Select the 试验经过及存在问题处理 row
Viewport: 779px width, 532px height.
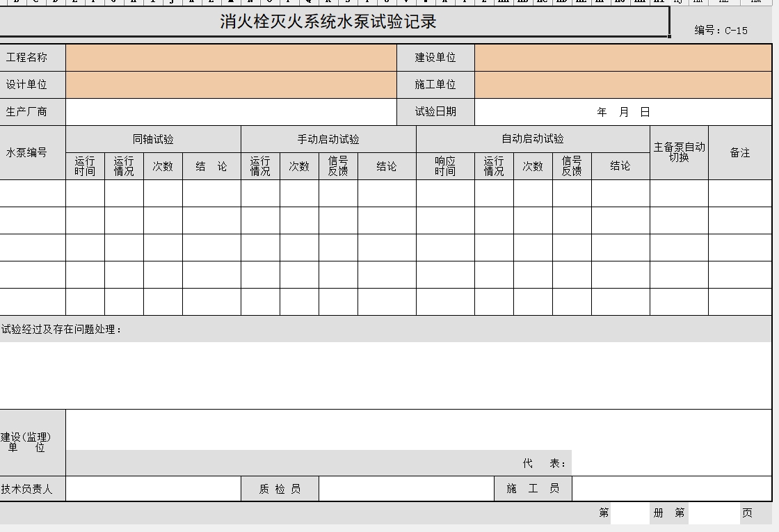(x=385, y=329)
